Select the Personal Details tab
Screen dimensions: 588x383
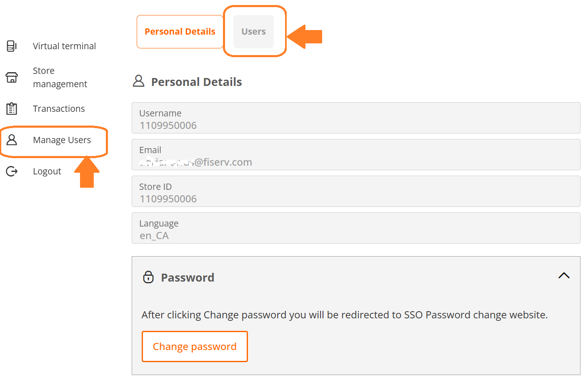pyautogui.click(x=180, y=32)
